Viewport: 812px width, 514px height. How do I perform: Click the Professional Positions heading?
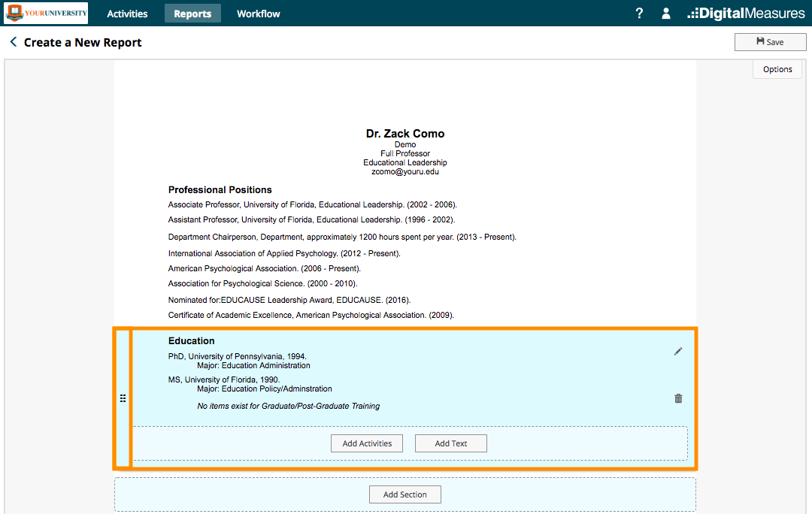(x=220, y=190)
